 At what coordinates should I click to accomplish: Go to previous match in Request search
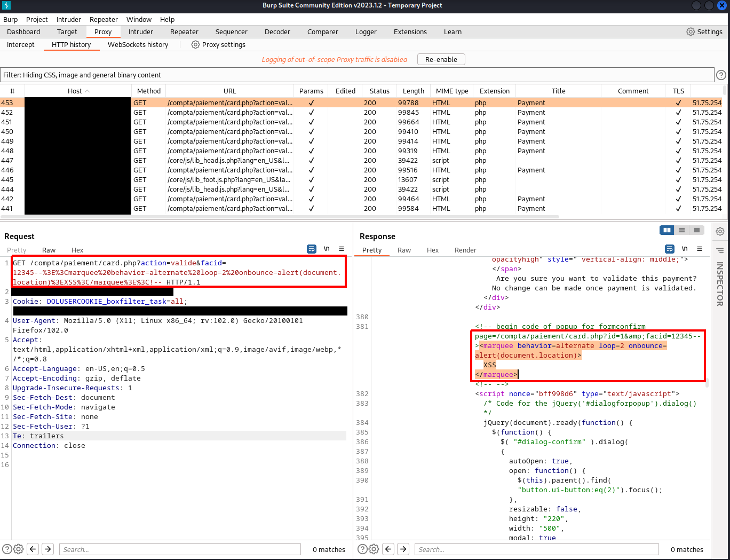(x=33, y=549)
